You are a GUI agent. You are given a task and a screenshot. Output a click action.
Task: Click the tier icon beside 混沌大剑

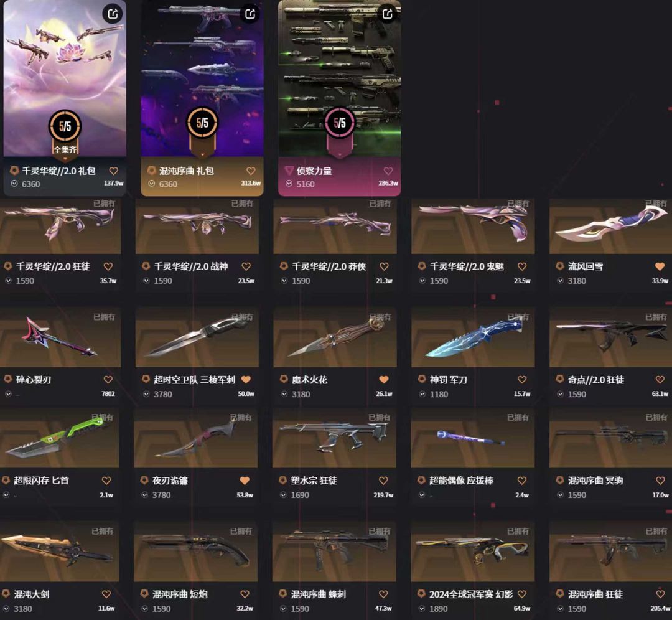tap(6, 594)
